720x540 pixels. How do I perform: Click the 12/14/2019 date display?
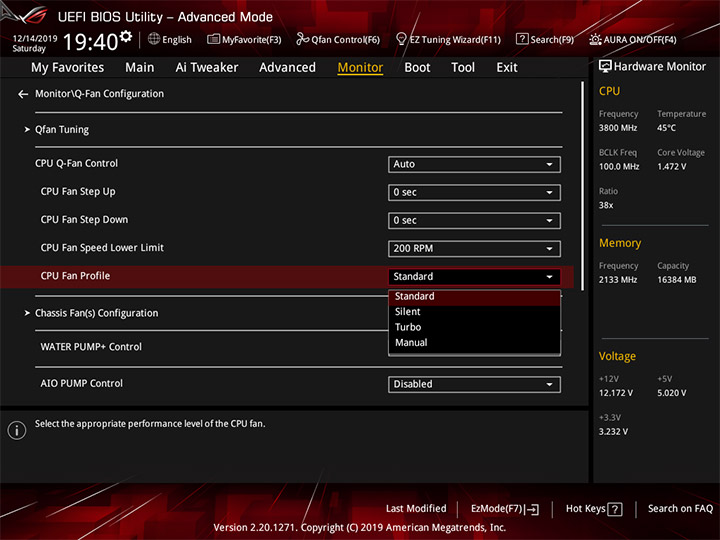34,39
